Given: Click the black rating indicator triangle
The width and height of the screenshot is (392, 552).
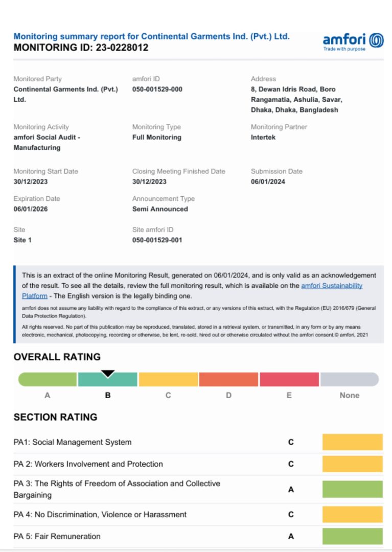Looking at the screenshot, I should [108, 374].
